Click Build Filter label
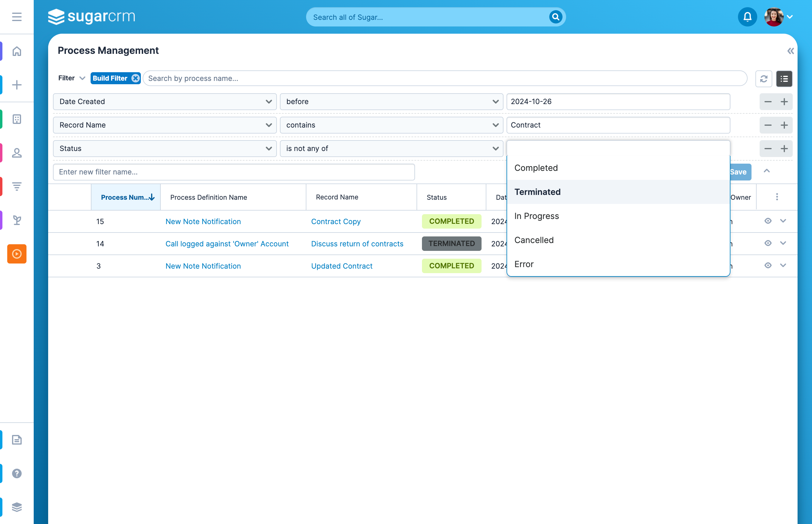This screenshot has width=812, height=524. (110, 78)
